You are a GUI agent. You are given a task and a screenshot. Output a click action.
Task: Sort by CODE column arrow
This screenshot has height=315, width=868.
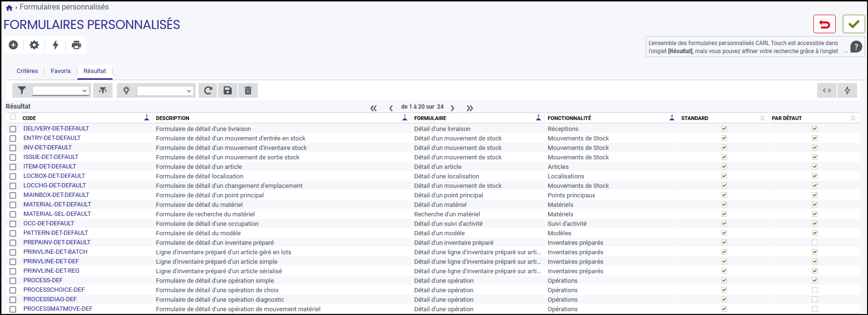pos(147,118)
